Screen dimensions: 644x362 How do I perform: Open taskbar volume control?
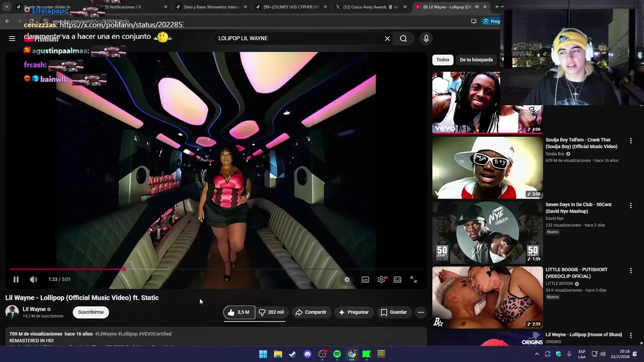pos(603,354)
